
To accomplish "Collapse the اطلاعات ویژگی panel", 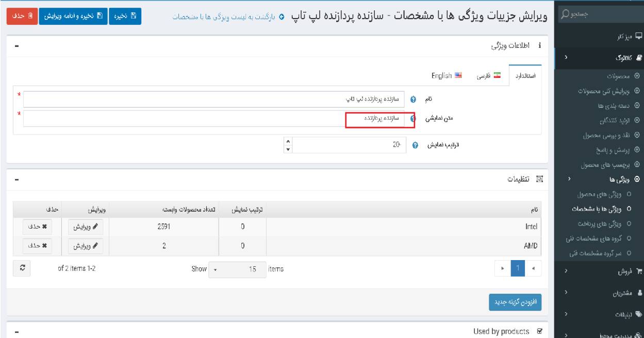I will pyautogui.click(x=18, y=47).
